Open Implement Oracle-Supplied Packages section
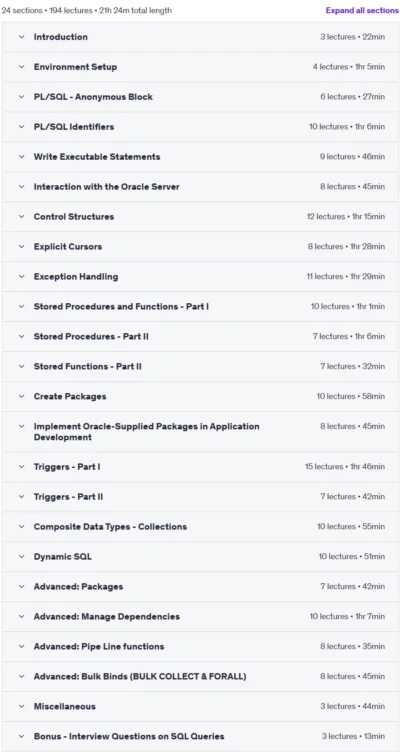The height and width of the screenshot is (753, 400). (x=200, y=431)
